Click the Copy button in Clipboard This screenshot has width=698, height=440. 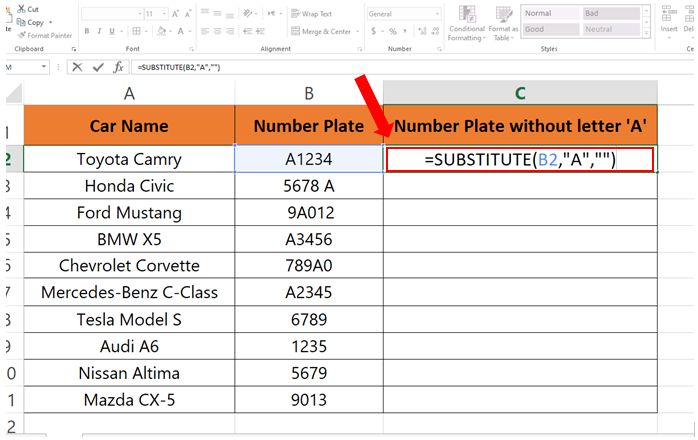[30, 22]
